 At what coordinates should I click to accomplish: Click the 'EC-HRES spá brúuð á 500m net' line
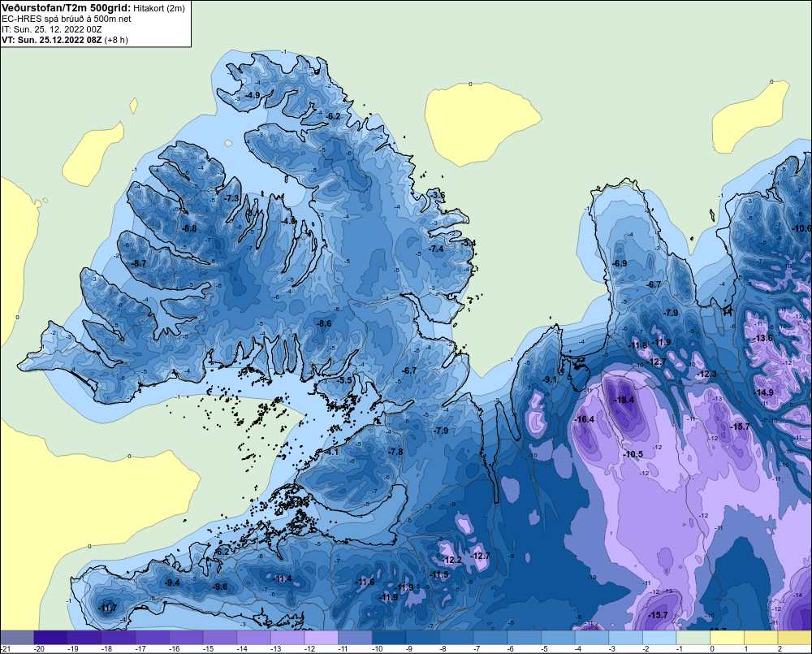67,19
